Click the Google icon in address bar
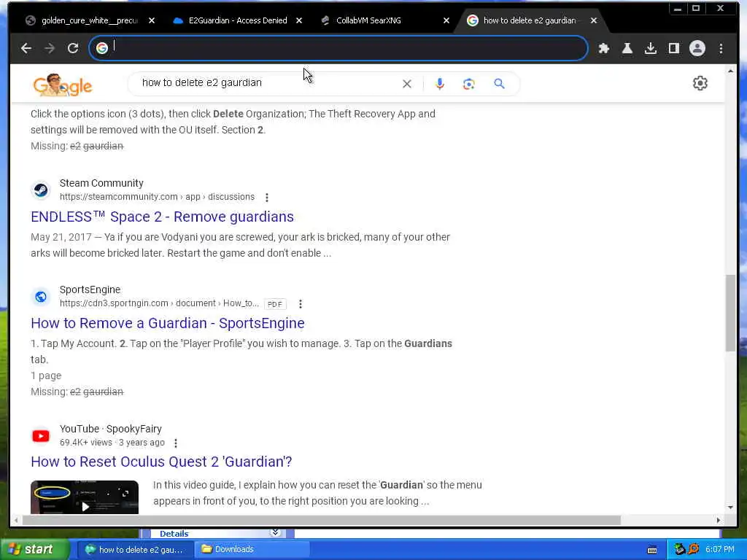The image size is (747, 560). [x=102, y=48]
